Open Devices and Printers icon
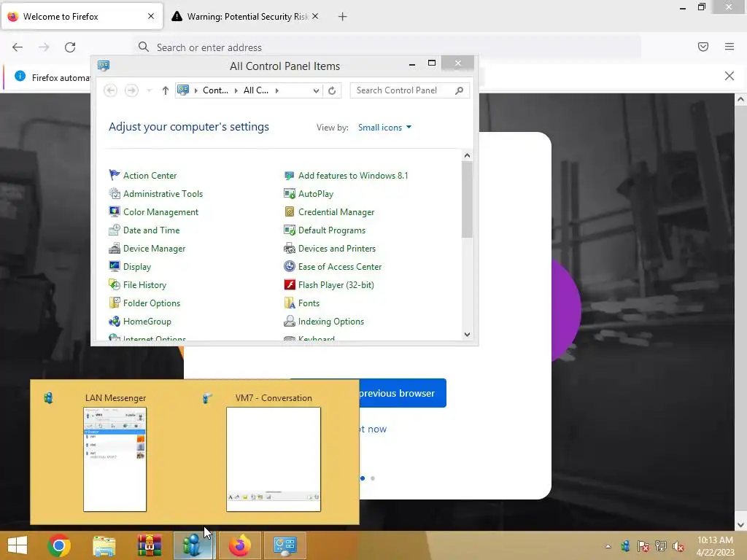Image resolution: width=747 pixels, height=560 pixels. (x=289, y=248)
